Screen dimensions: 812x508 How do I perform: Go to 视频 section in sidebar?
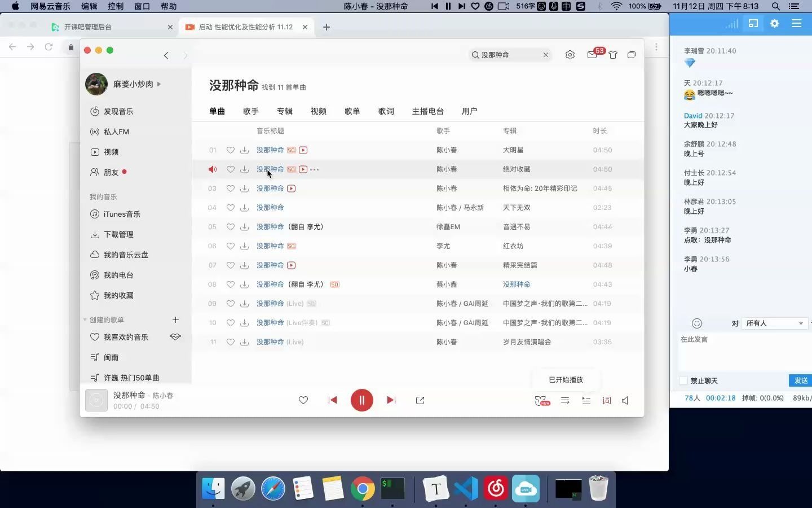pyautogui.click(x=104, y=152)
